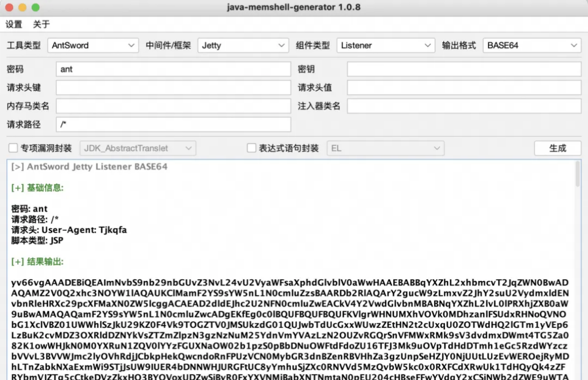Click the Base64 line starting 'bG1XclVBZ01UWWhl'
This screenshot has height=380, width=588.
(x=290, y=325)
